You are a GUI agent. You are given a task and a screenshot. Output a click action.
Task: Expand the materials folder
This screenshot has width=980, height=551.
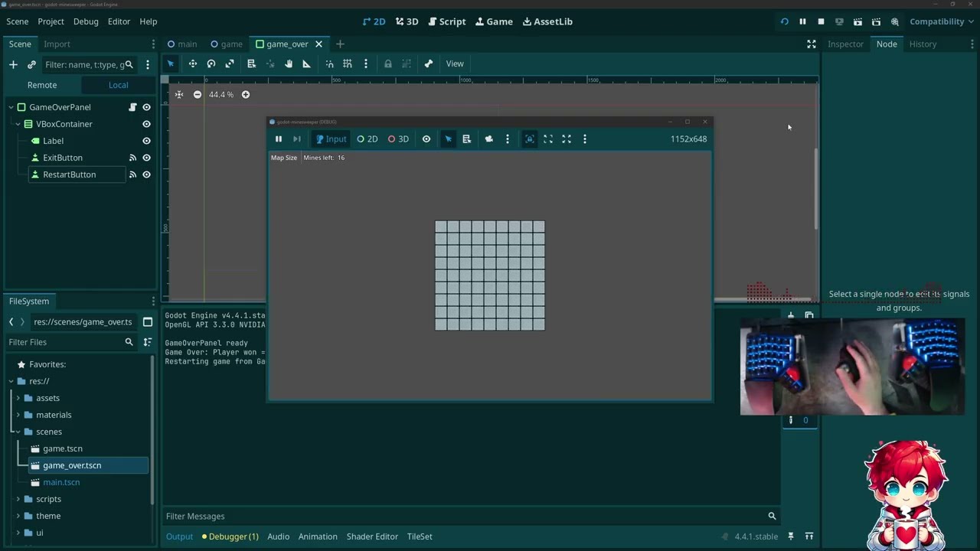coord(18,415)
